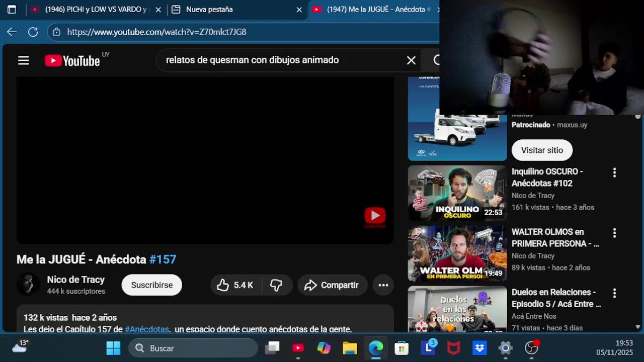Switch to Microsoft Edge in taskbar
644x362 pixels.
tap(376, 348)
